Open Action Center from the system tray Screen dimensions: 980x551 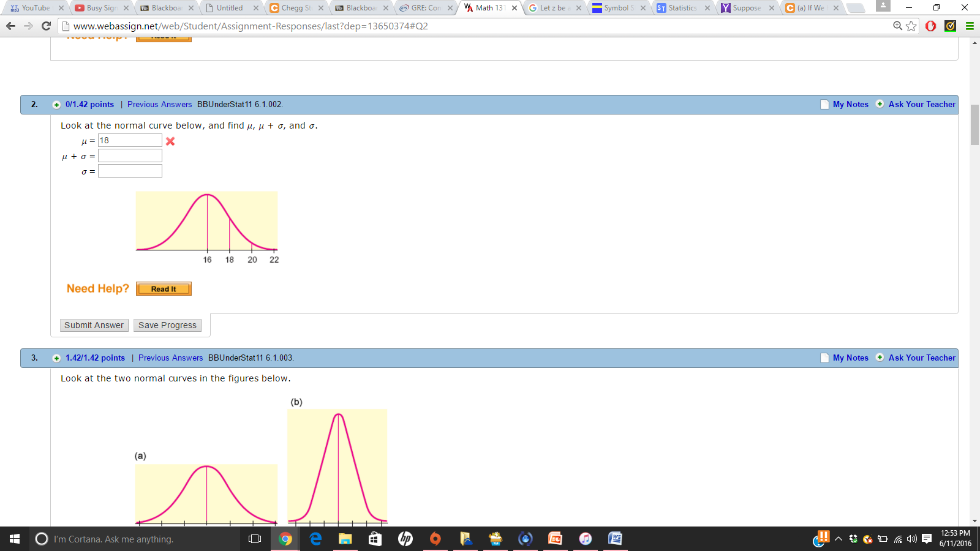pyautogui.click(x=926, y=539)
